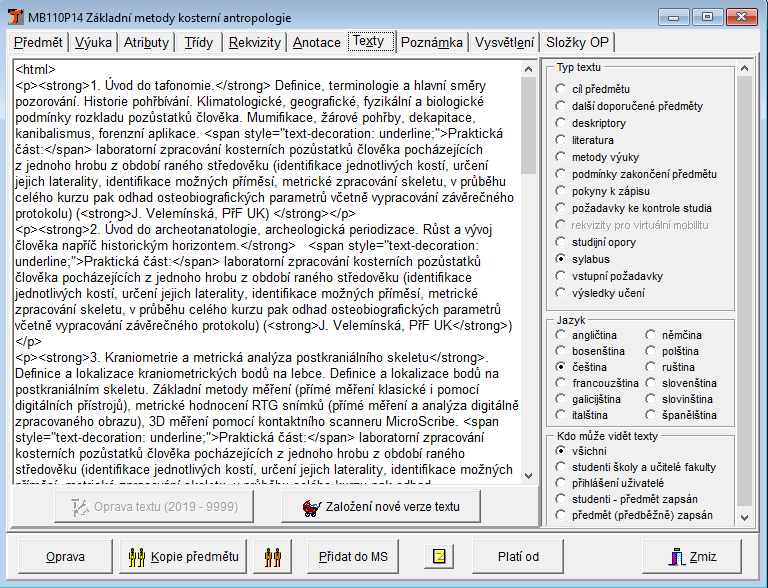Click Založení nové verze textu button
This screenshot has height=588, width=768.
(x=382, y=506)
